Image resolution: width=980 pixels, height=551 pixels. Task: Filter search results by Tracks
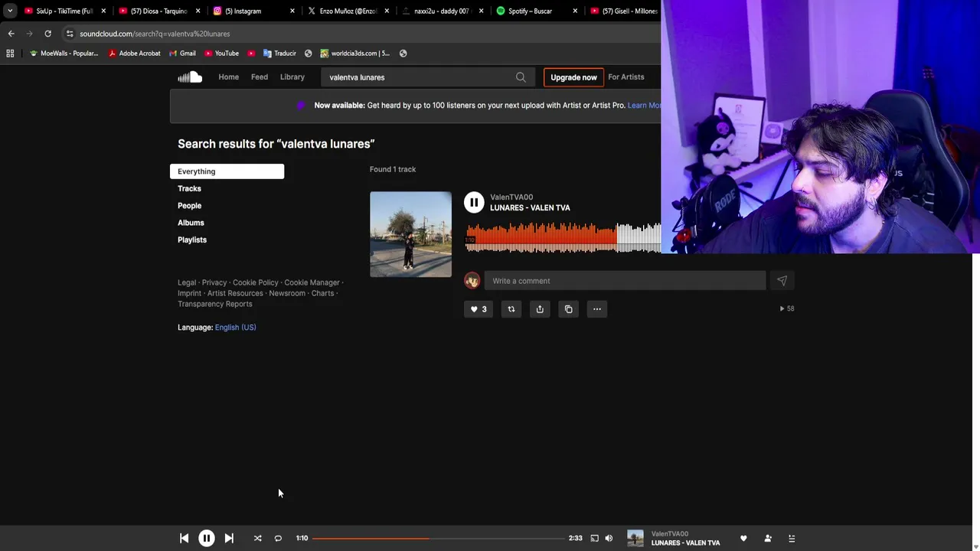(189, 188)
